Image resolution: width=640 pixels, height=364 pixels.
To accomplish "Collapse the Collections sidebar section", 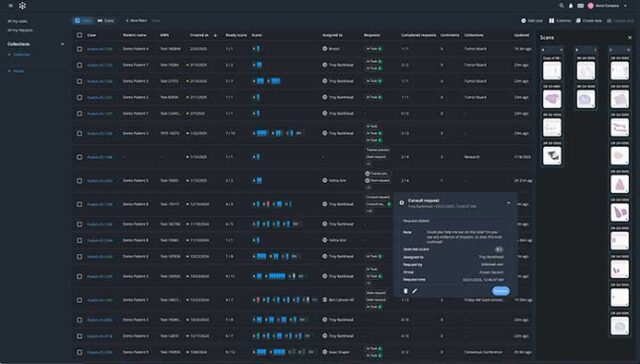I will (x=62, y=44).
